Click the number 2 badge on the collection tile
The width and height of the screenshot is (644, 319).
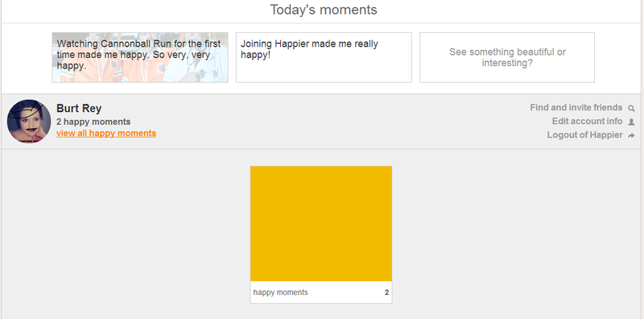[x=386, y=292]
